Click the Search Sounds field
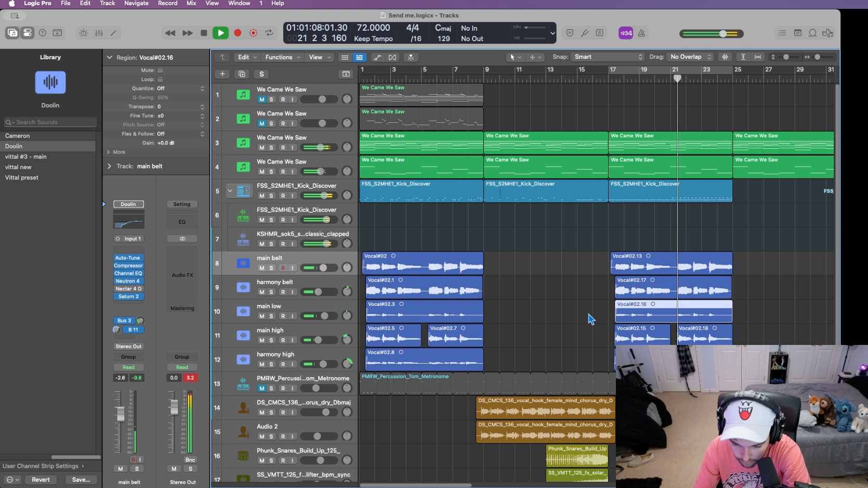This screenshot has height=488, width=868. pos(50,122)
